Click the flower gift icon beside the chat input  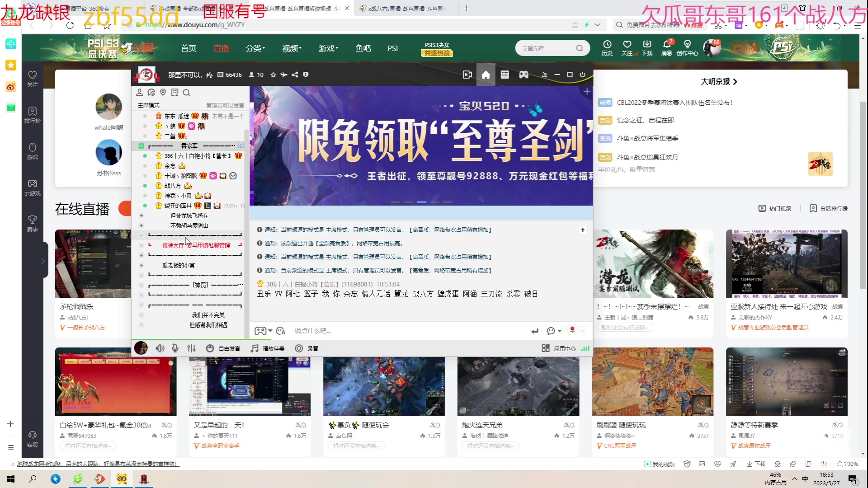pyautogui.click(x=572, y=330)
